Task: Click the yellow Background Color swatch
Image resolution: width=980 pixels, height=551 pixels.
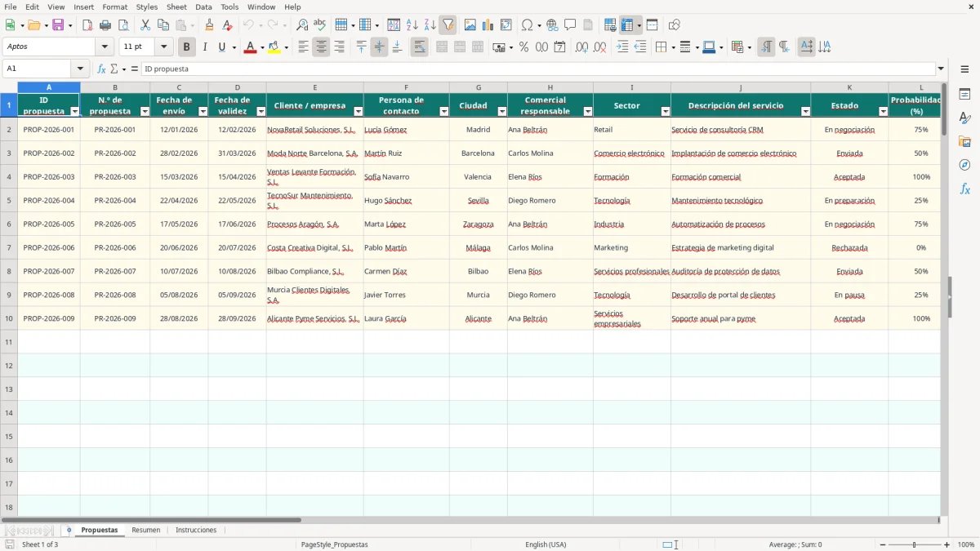Action: click(274, 47)
